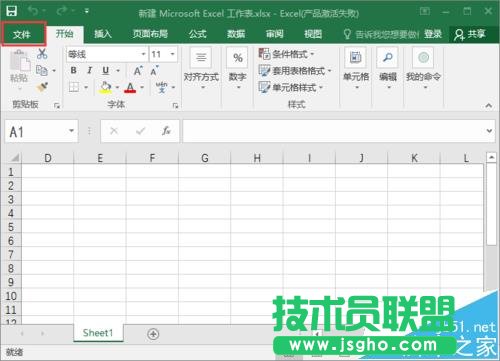Click the Name Box showing A1

click(x=37, y=131)
